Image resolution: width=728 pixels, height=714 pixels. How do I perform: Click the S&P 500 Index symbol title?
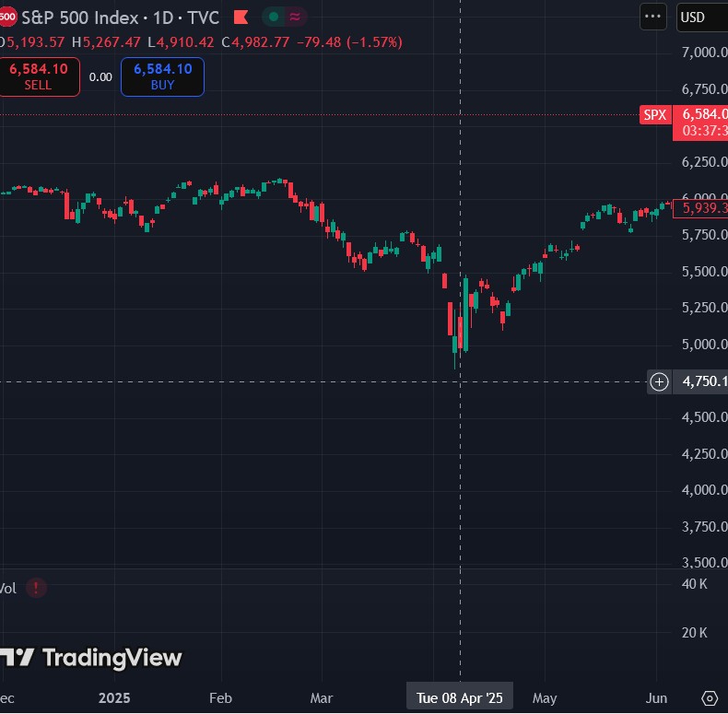(x=79, y=18)
